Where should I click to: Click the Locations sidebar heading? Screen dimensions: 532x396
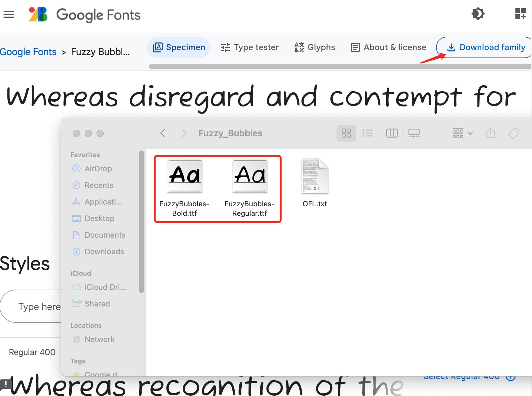pos(86,325)
